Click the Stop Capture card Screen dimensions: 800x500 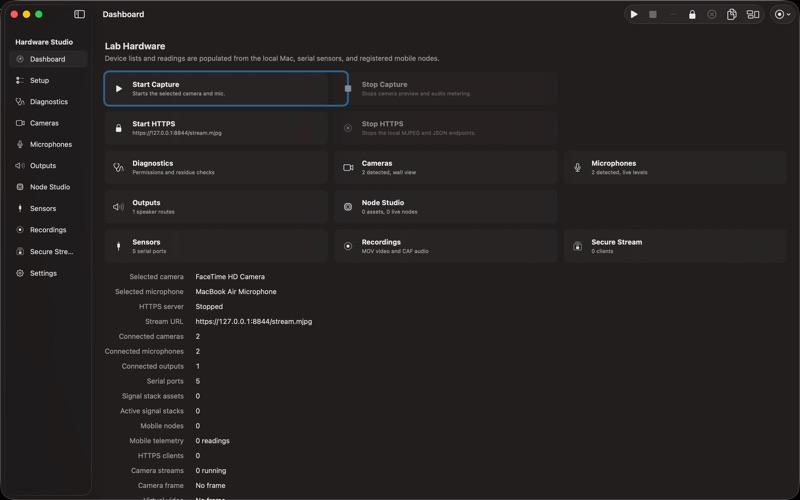point(445,89)
